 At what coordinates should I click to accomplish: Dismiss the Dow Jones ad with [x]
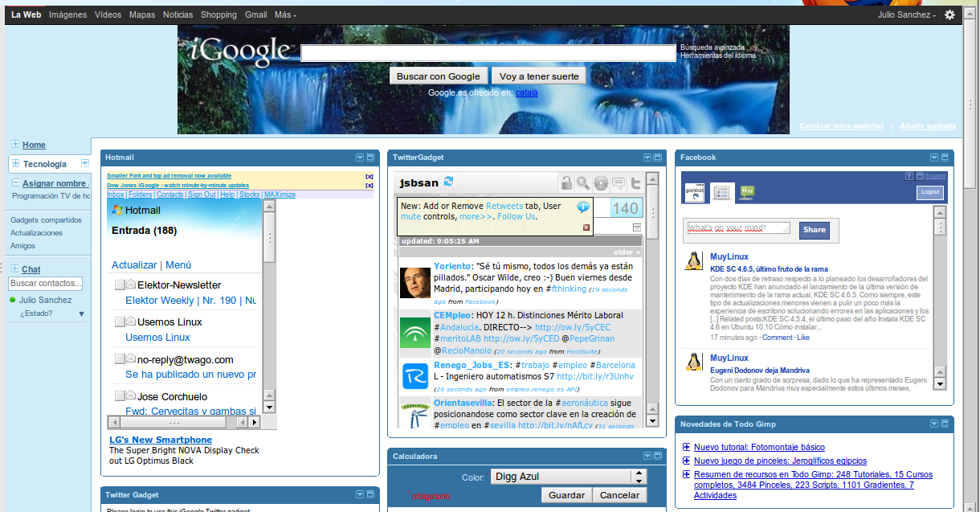click(370, 186)
